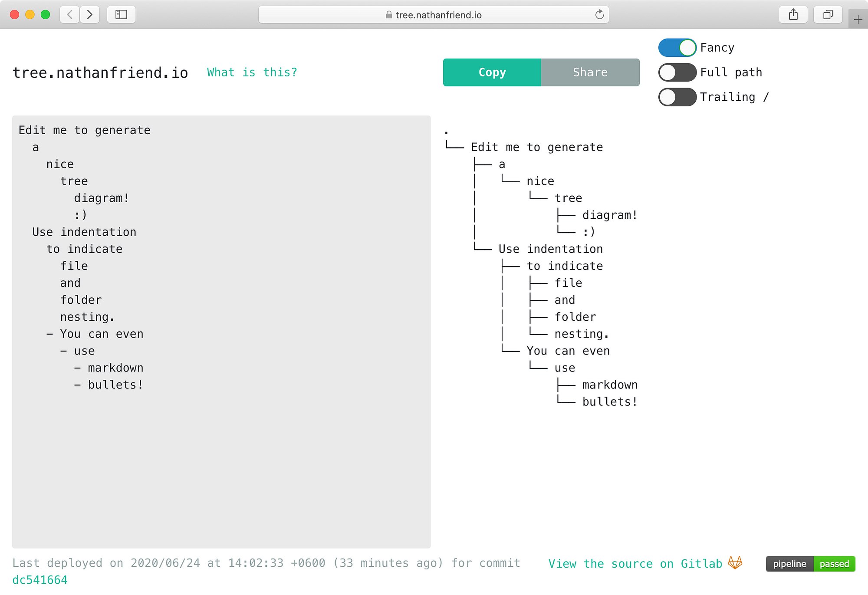Image resolution: width=868 pixels, height=595 pixels.
Task: Click the pipeline passed badge
Action: (x=810, y=564)
